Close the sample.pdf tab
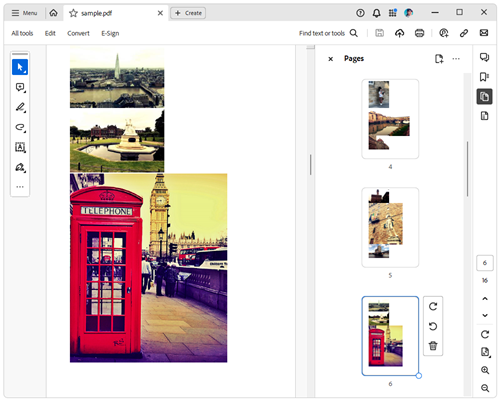 160,13
